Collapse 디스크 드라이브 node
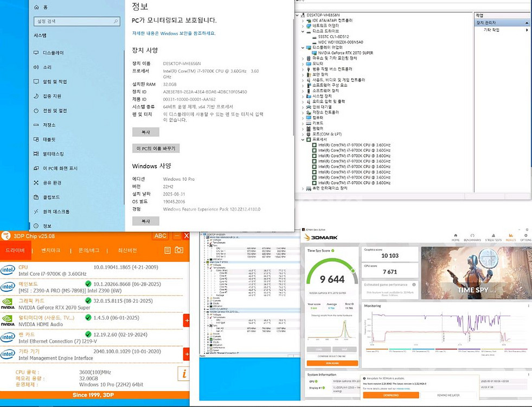Screen dimensions: 532x407 303,31
